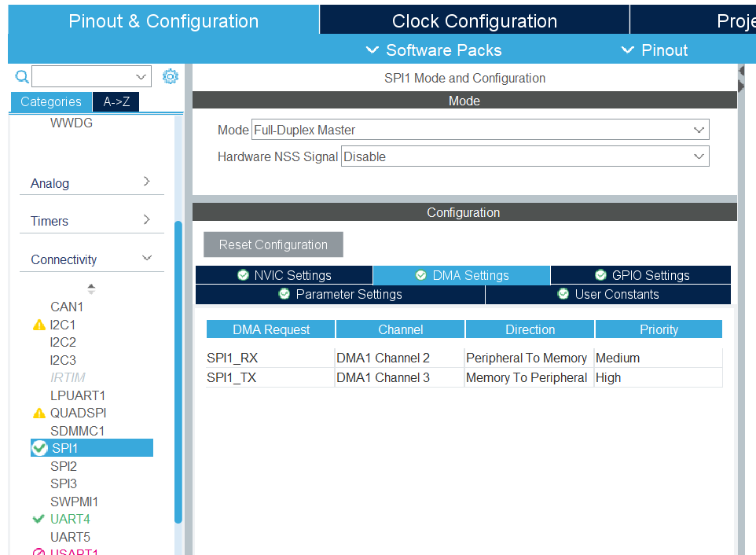Select I2C3 in the Connectivity list
756x555 pixels.
click(x=63, y=360)
